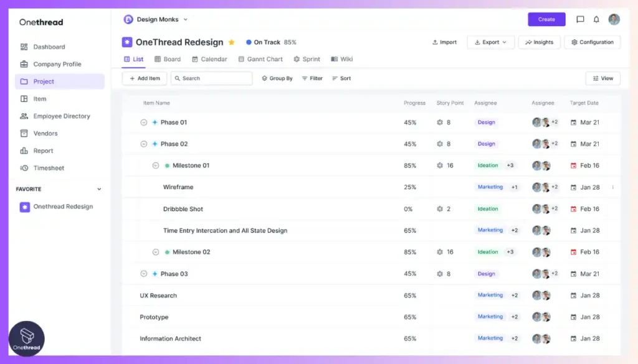Go to Dashboard in sidebar
638x364 pixels.
pyautogui.click(x=42, y=47)
